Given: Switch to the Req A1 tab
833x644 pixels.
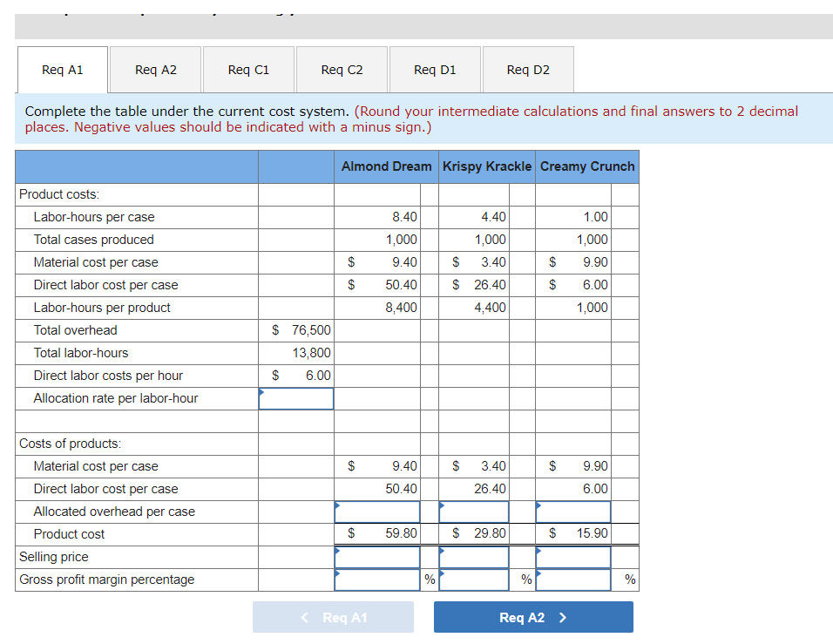Looking at the screenshot, I should [63, 70].
